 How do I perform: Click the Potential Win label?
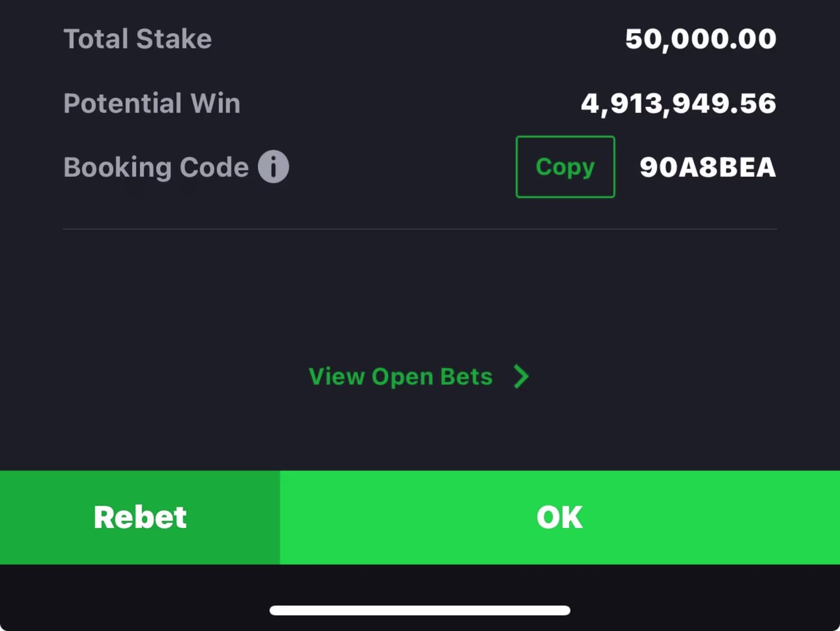click(x=152, y=103)
